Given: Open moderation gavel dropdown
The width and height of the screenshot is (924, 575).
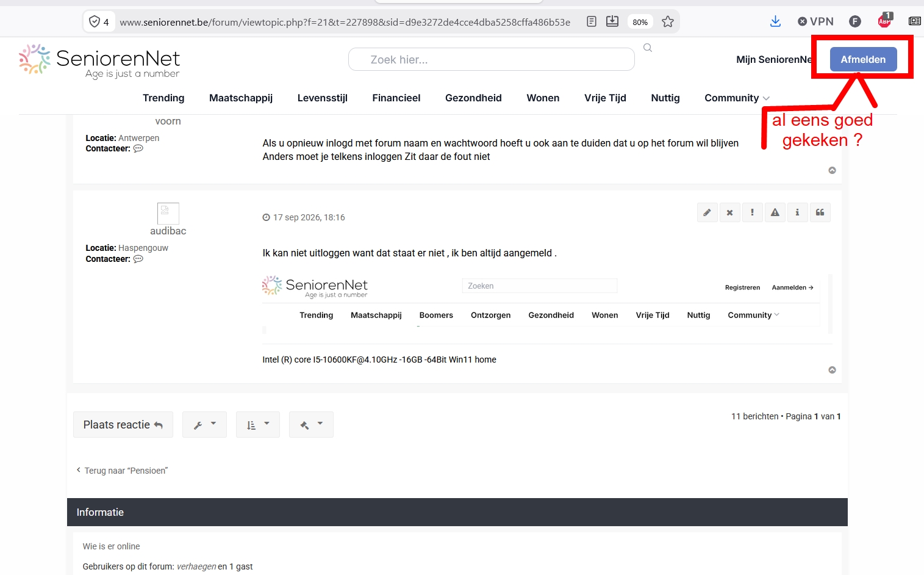Looking at the screenshot, I should [x=311, y=424].
